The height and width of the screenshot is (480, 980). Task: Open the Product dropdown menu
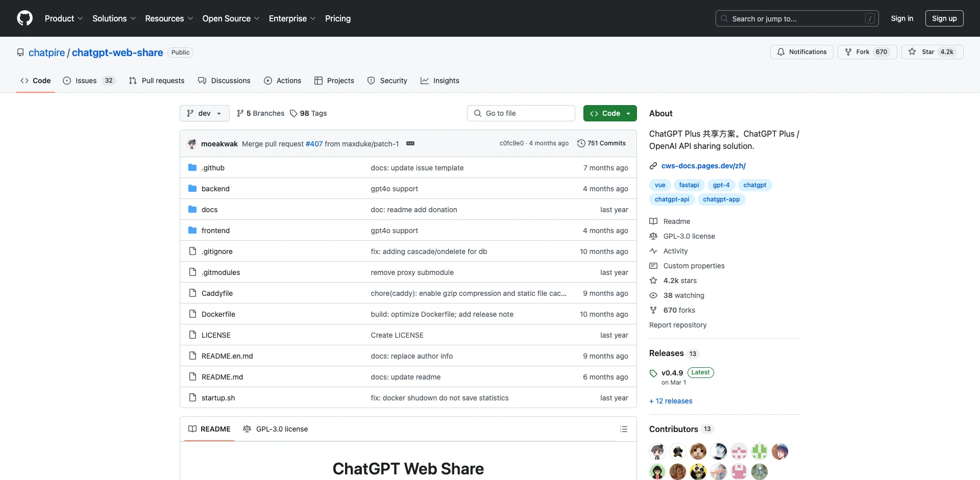(64, 18)
